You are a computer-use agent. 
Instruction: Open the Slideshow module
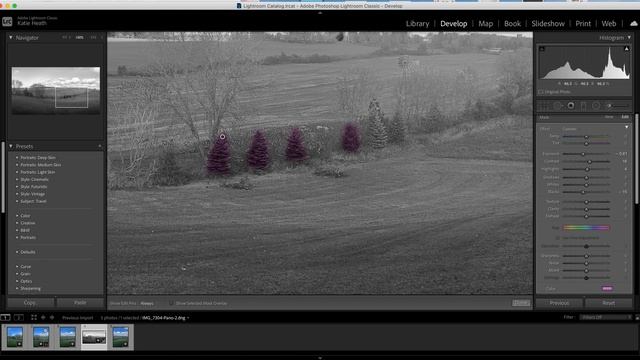point(548,24)
